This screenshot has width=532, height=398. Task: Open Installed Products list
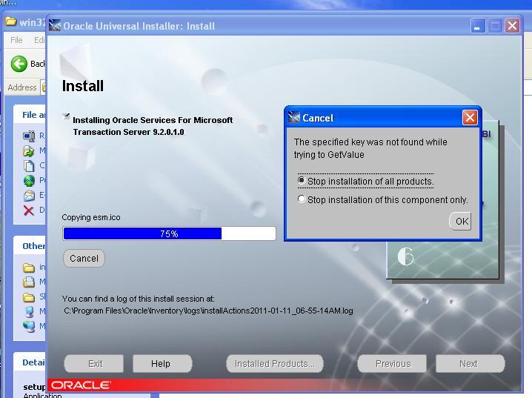275,364
